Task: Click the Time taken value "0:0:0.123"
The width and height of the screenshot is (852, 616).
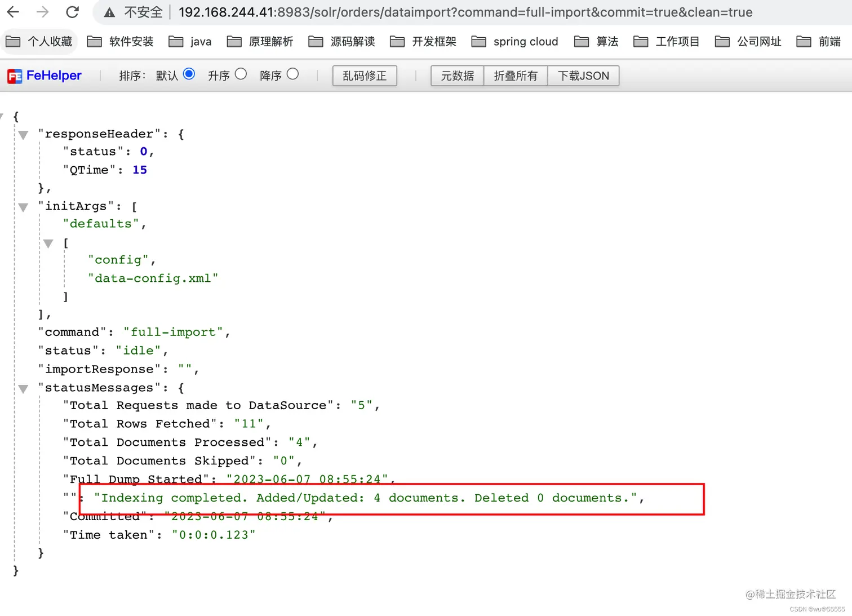Action: point(214,535)
